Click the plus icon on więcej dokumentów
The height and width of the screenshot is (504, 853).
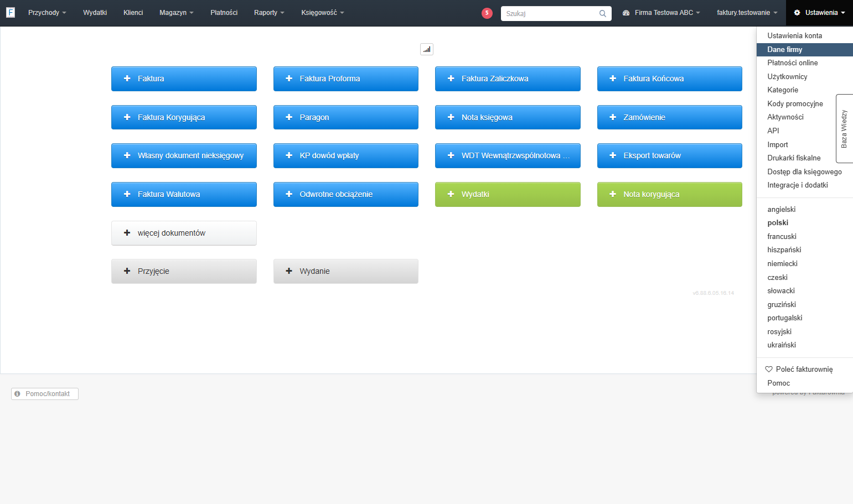point(127,233)
